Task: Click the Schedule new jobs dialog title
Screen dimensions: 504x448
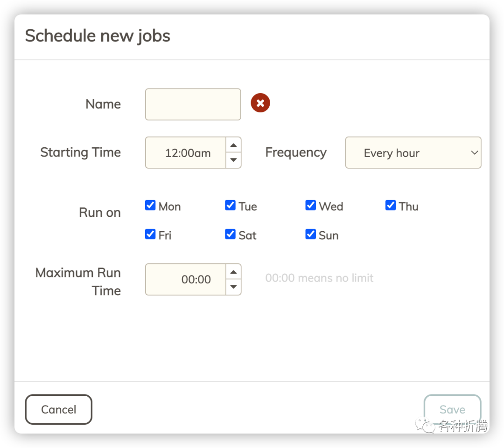Action: point(98,36)
